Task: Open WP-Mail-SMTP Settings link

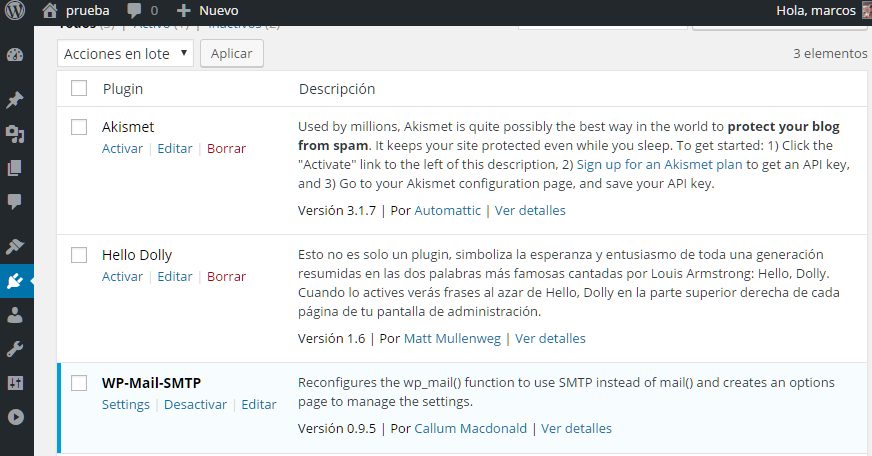Action: 126,404
